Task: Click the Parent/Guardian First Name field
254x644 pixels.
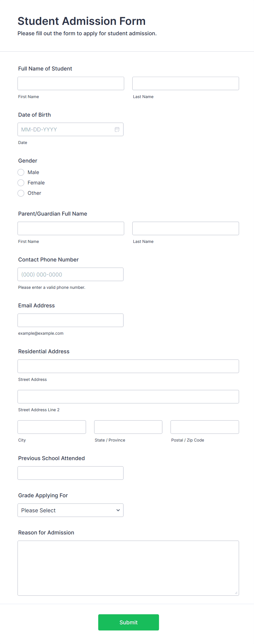Action: click(70, 228)
